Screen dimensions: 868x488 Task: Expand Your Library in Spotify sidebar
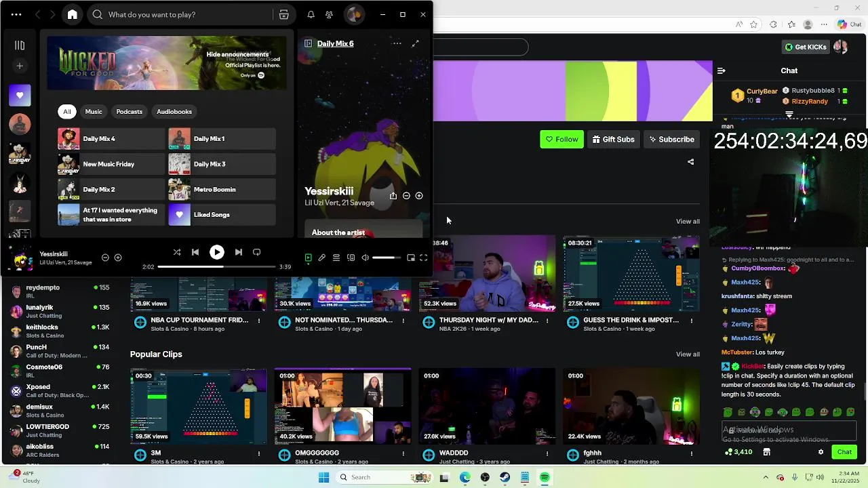(x=20, y=45)
